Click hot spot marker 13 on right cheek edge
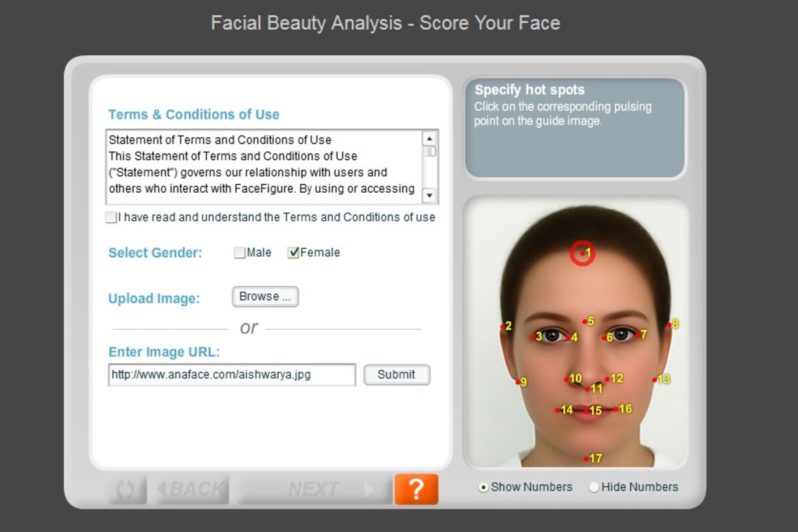This screenshot has height=532, width=798. (x=654, y=380)
